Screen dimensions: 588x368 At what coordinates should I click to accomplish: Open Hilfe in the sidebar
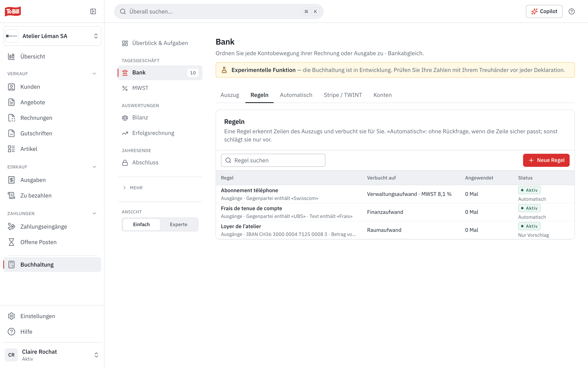pos(52,331)
